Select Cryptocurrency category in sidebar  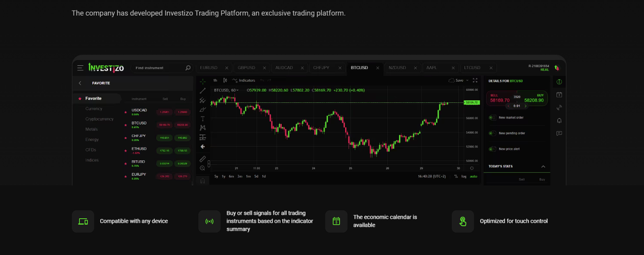[x=100, y=119]
